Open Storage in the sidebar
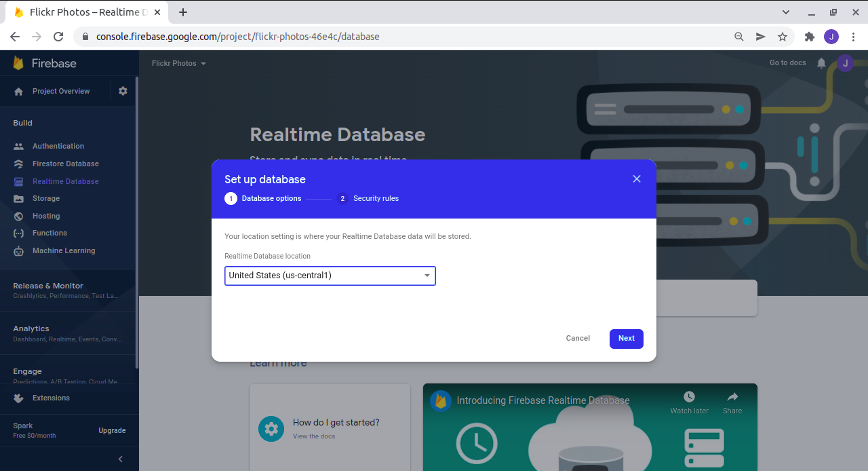 tap(46, 198)
